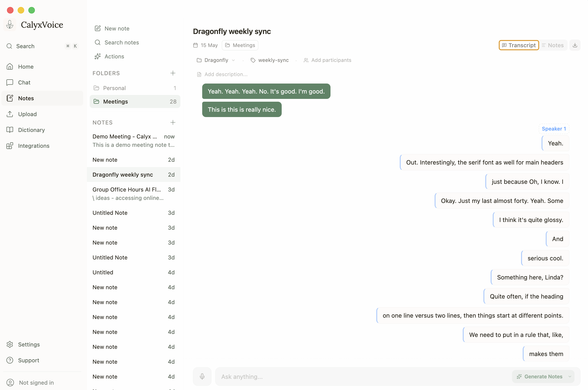Open the Demo Meeting - Calyx note
The image size is (588, 390).
(134, 141)
